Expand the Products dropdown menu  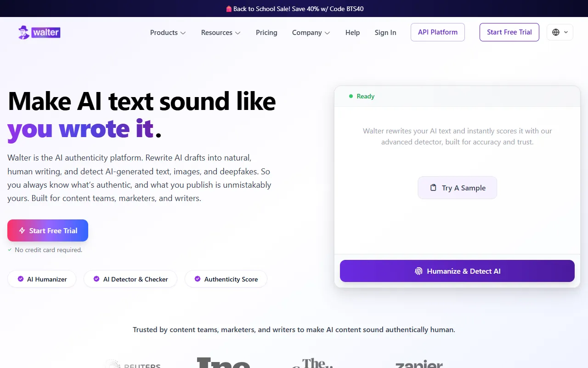tap(168, 33)
